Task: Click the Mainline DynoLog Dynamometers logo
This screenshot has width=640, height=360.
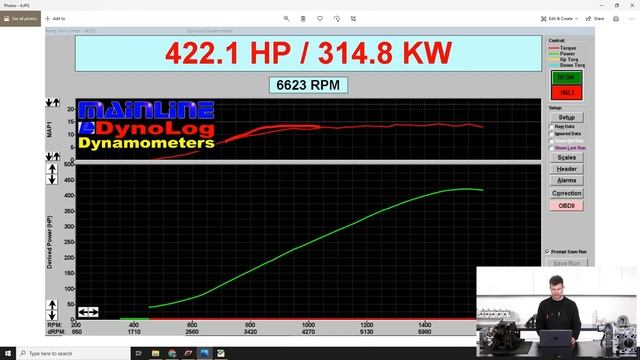Action: 146,125
